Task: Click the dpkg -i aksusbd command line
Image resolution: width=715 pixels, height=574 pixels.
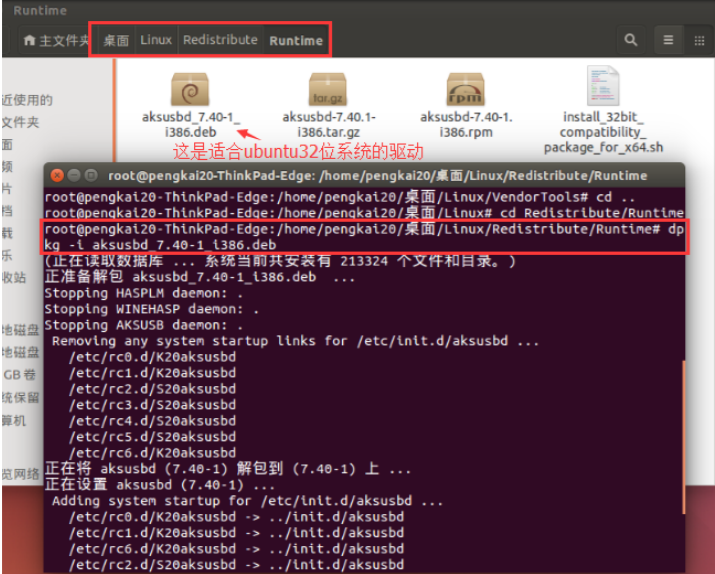Action: tap(364, 237)
